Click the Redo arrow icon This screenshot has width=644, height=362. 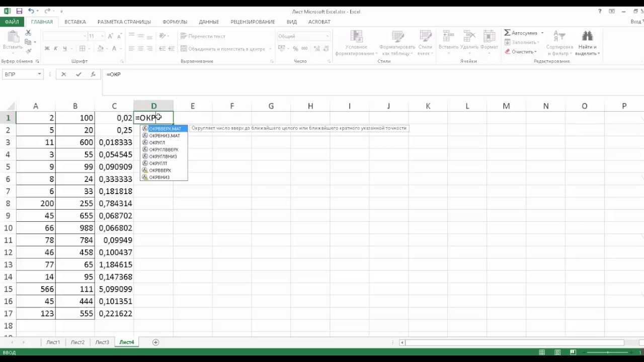pos(48,11)
